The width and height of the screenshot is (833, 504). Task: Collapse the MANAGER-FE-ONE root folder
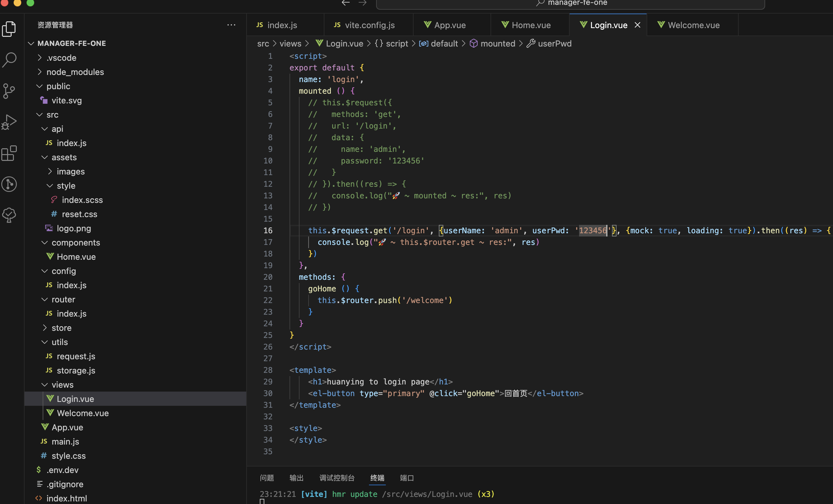pos(135,43)
